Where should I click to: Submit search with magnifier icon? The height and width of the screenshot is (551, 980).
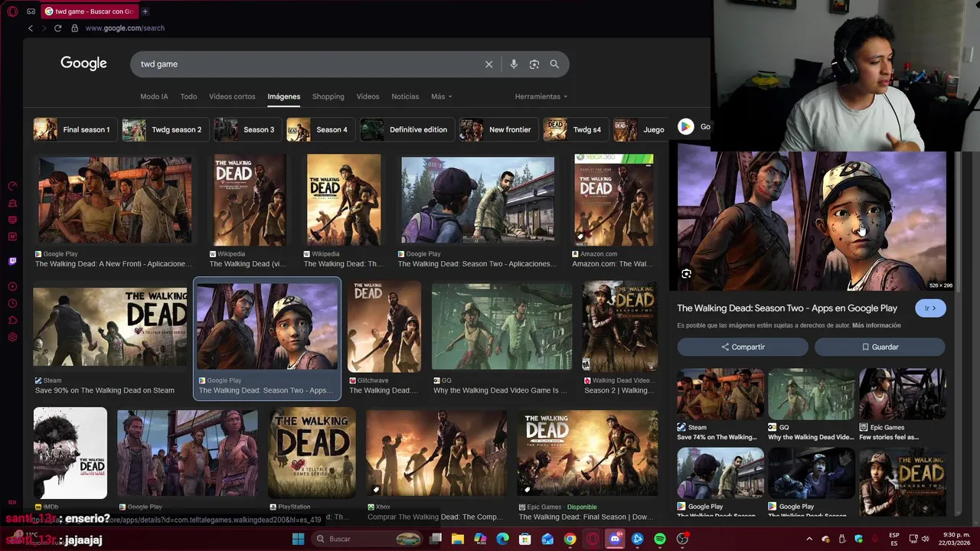pyautogui.click(x=554, y=64)
